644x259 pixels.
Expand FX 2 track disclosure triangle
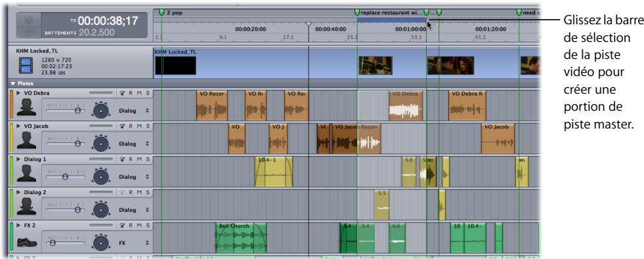tap(18, 226)
